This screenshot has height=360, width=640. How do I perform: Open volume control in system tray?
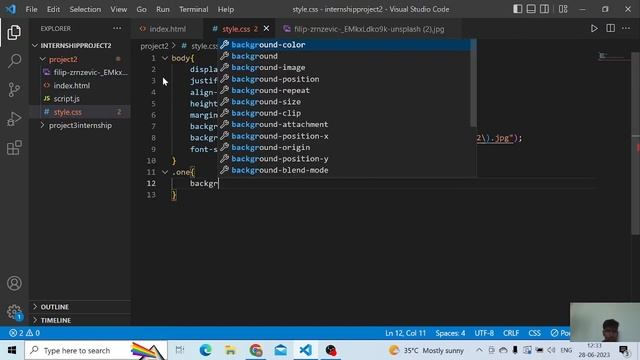(x=551, y=350)
